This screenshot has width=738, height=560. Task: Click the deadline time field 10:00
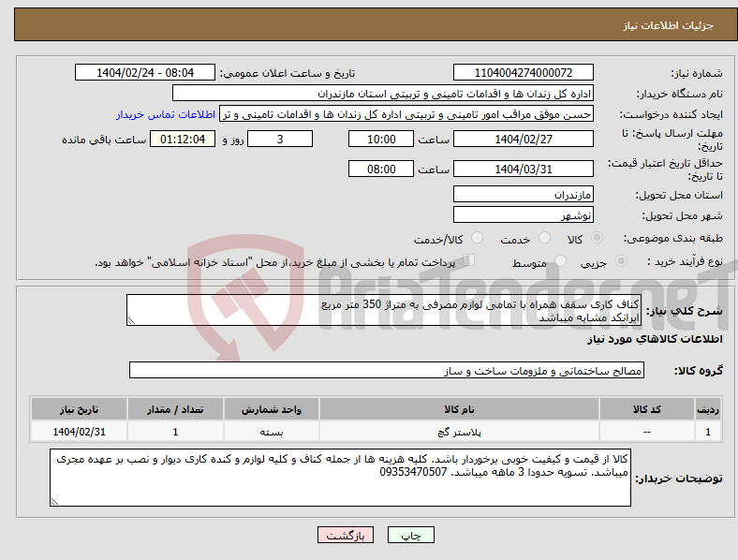click(x=381, y=140)
